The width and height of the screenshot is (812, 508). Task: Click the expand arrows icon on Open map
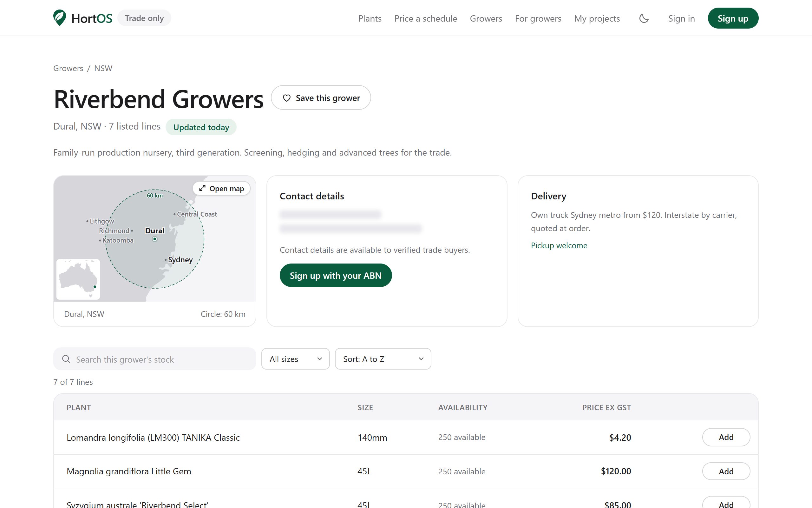point(202,189)
